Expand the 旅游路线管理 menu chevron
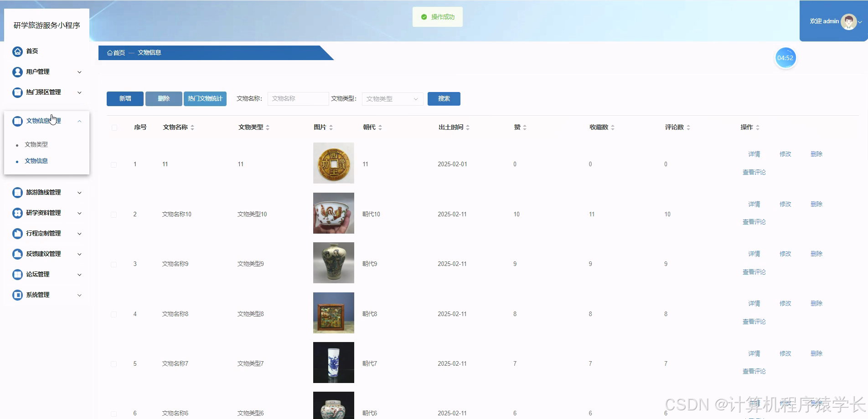This screenshot has height=419, width=868. tap(79, 193)
